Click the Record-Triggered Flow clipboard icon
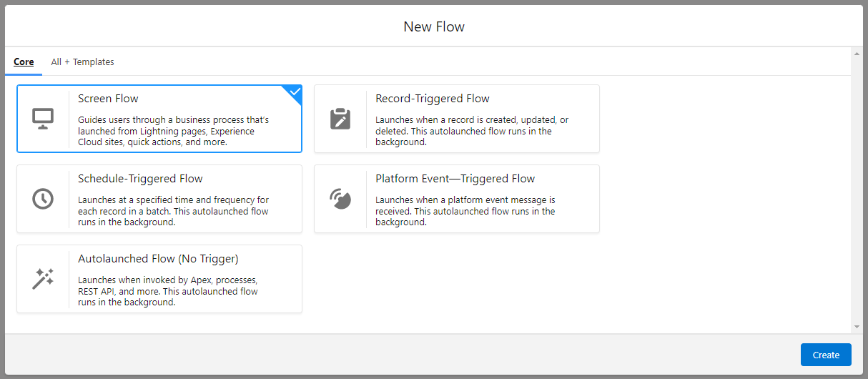Image resolution: width=868 pixels, height=379 pixels. pos(340,119)
